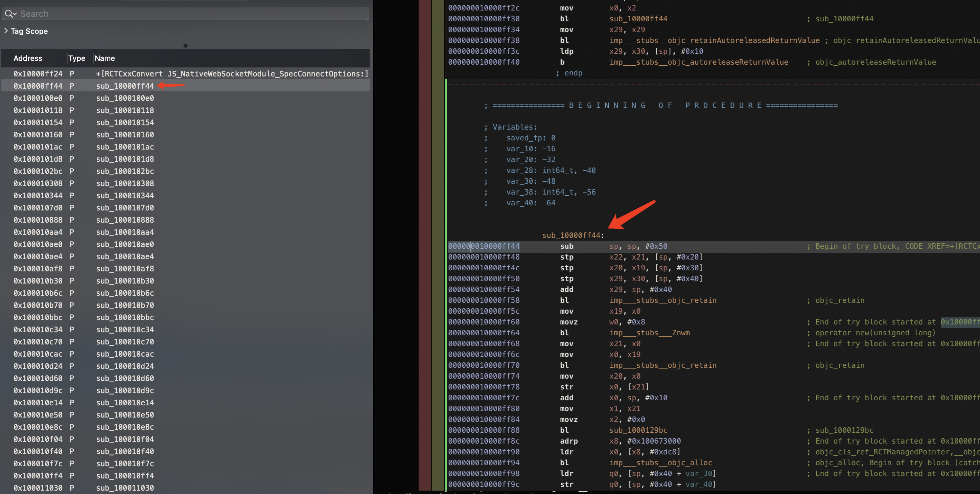Select sub_100010160 in the procedures list
980x494 pixels.
click(x=185, y=134)
